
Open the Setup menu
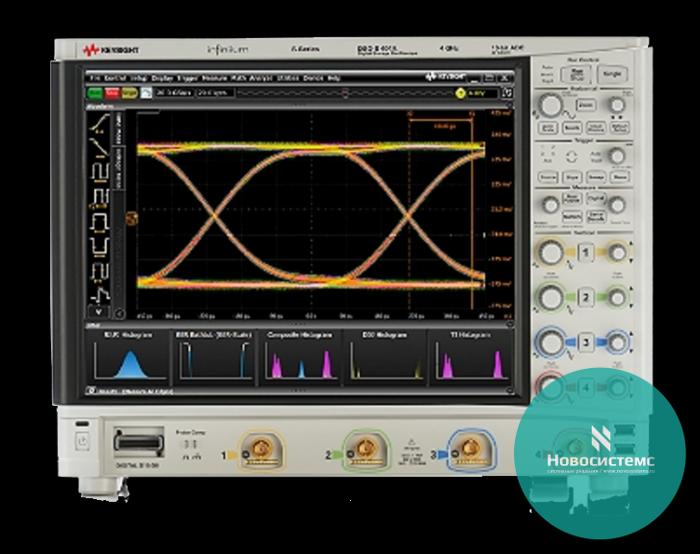(x=138, y=78)
